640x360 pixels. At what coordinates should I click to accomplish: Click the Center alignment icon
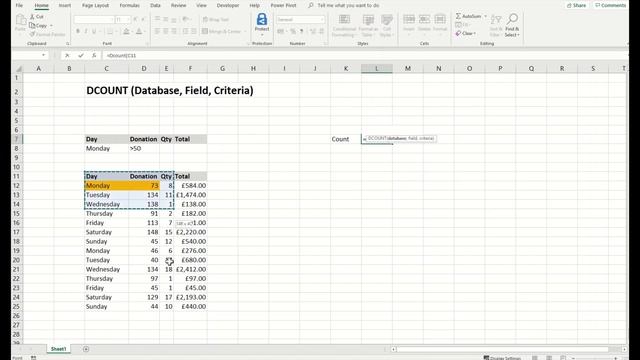166,31
